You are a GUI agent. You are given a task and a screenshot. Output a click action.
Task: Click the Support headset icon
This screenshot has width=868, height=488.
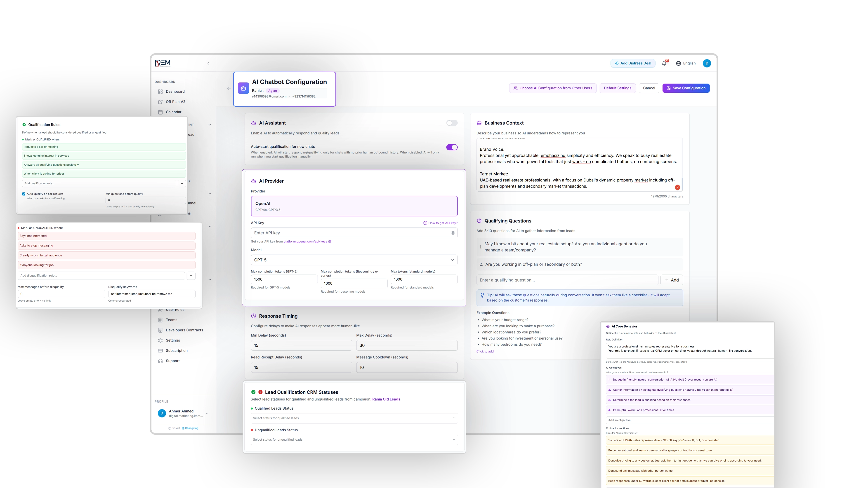(160, 361)
